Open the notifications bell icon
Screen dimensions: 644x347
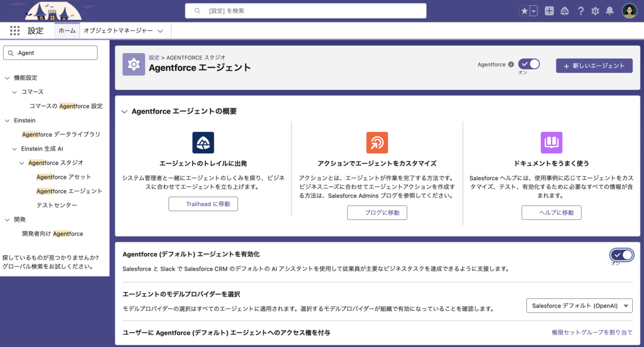point(610,11)
